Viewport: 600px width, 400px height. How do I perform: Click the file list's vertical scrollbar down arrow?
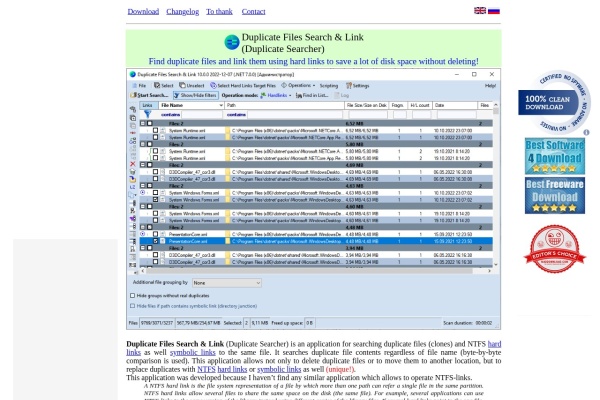pos(496,264)
